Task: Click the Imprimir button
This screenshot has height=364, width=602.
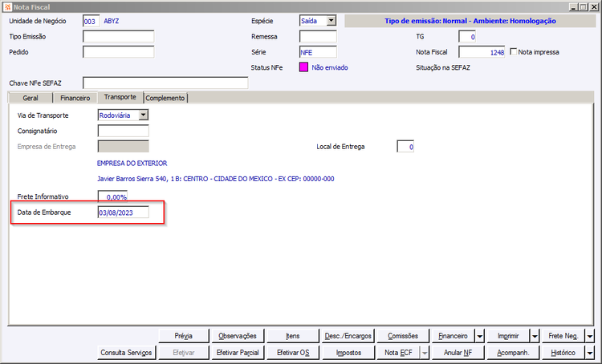Action: point(508,336)
